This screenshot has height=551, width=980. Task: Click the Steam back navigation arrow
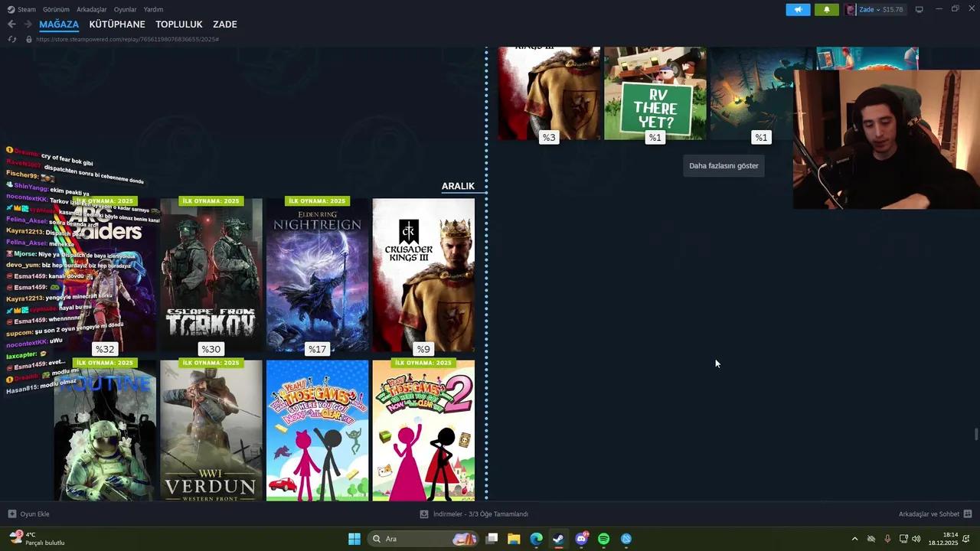click(11, 24)
